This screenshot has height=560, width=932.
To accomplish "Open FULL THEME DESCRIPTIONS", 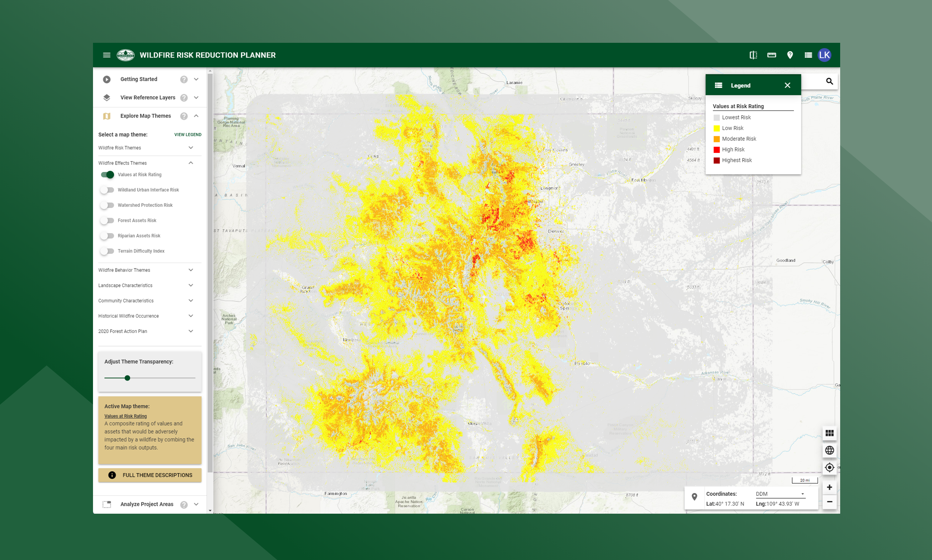I will [x=150, y=475].
